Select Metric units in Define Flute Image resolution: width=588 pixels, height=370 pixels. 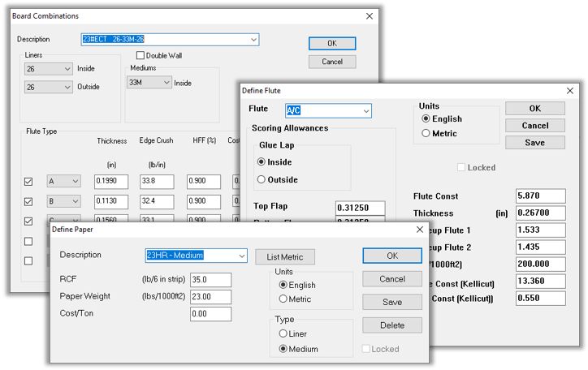pyautogui.click(x=427, y=134)
